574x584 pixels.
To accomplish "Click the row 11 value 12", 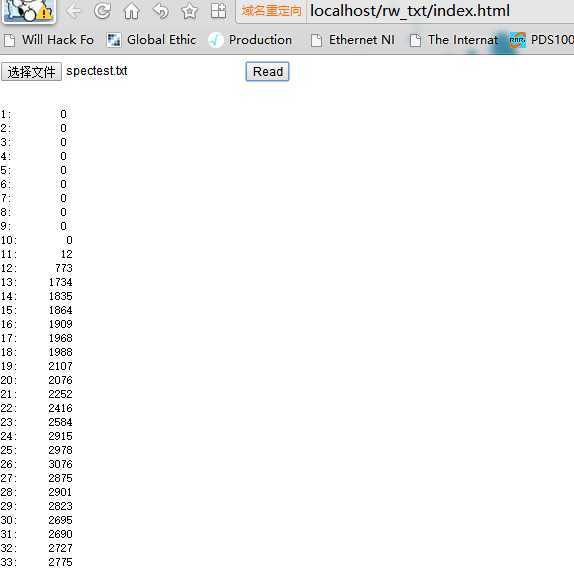I will 67,254.
